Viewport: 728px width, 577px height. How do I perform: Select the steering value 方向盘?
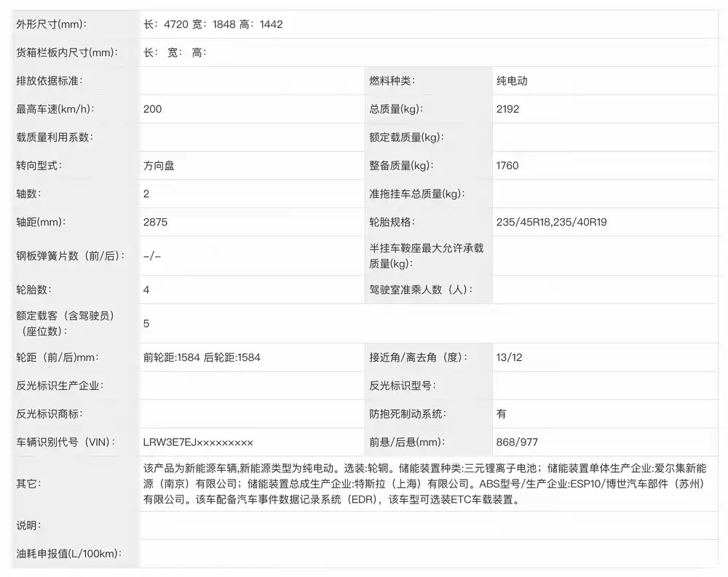click(x=159, y=166)
